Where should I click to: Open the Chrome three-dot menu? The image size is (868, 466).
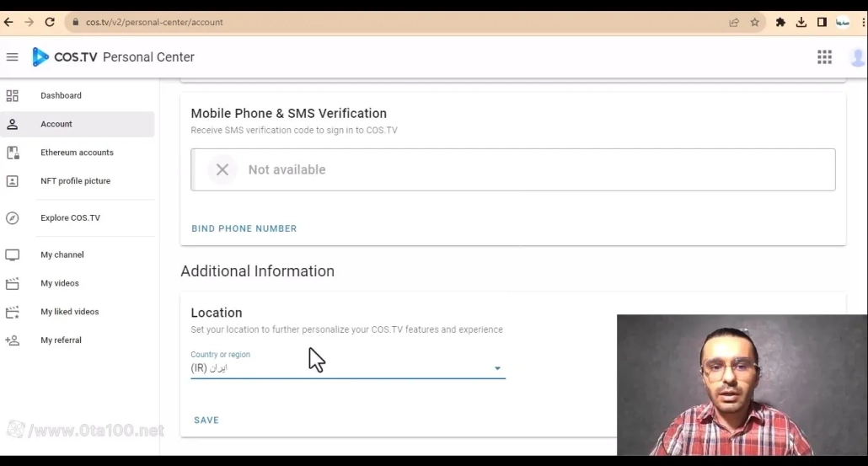(864, 23)
